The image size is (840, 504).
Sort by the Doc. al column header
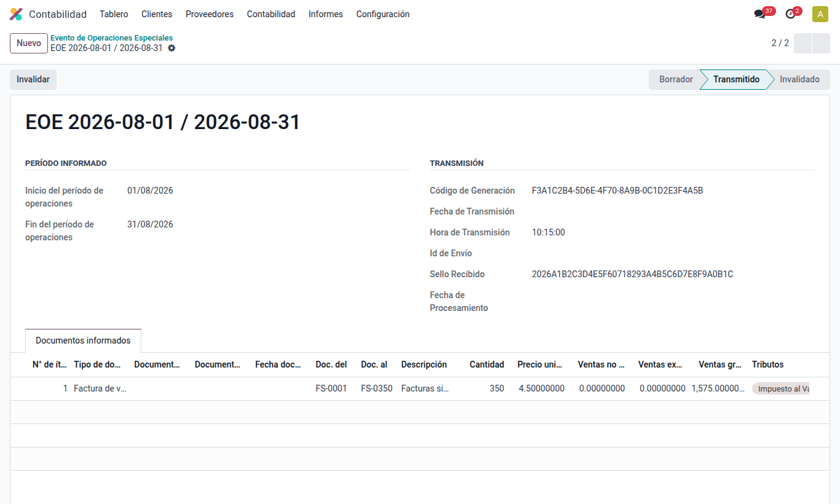tap(374, 364)
